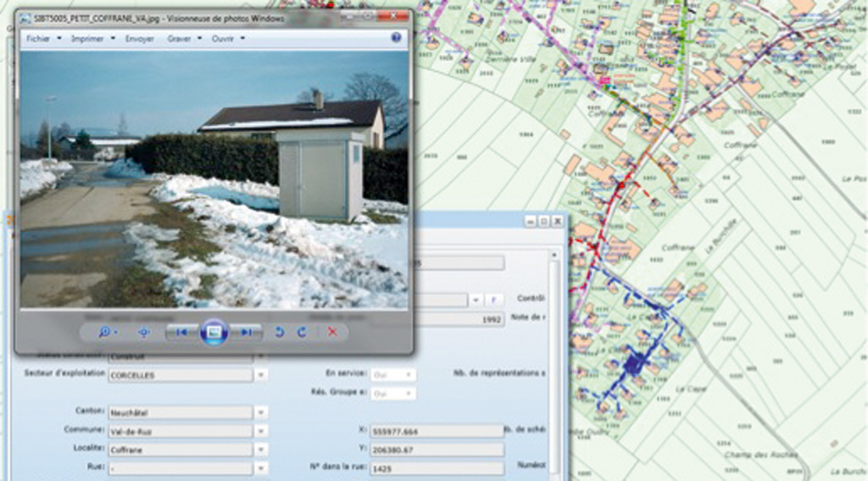Rotate the photo clockwise

point(301,332)
